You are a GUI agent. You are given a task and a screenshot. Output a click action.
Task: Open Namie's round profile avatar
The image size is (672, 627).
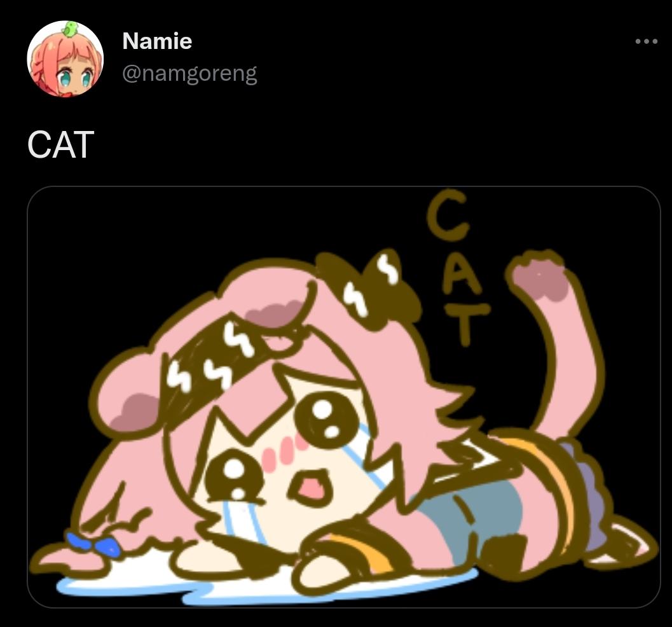click(x=65, y=59)
